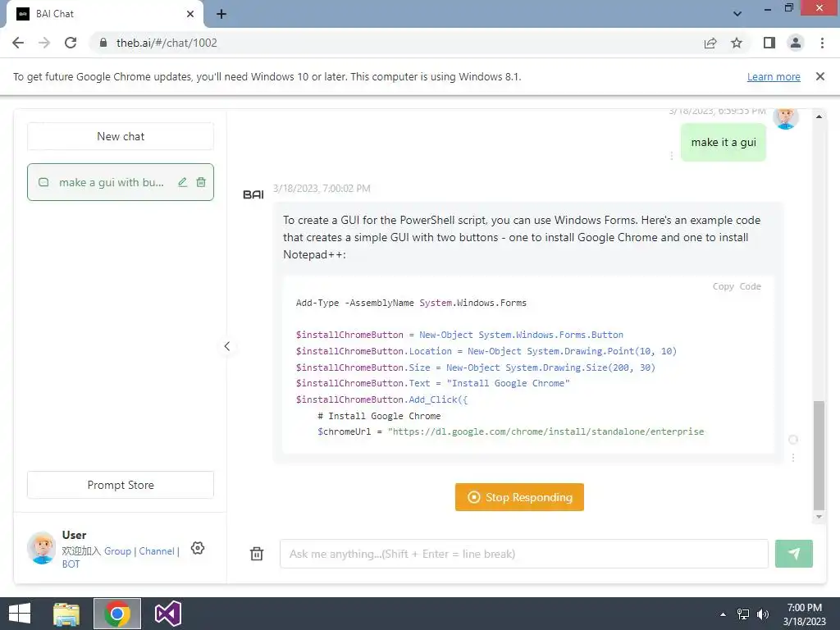This screenshot has height=630, width=840.
Task: Open settings gear icon in sidebar
Action: pos(198,548)
